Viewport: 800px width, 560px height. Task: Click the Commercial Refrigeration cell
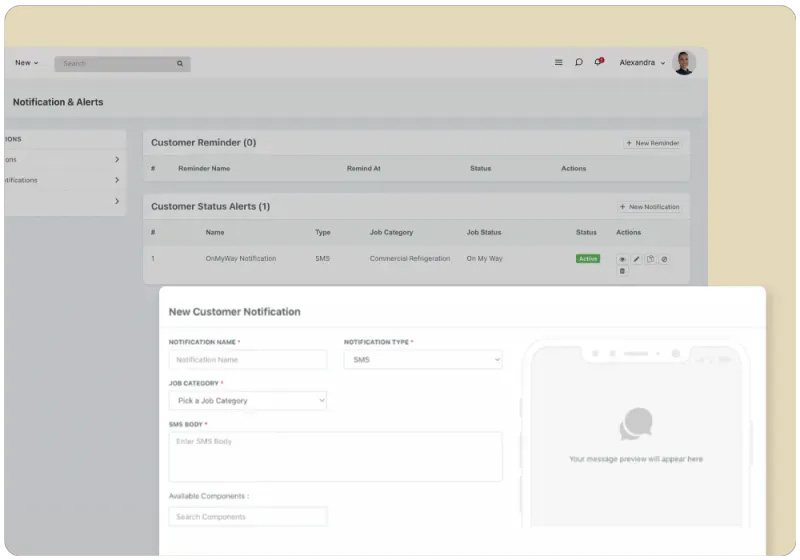[410, 259]
